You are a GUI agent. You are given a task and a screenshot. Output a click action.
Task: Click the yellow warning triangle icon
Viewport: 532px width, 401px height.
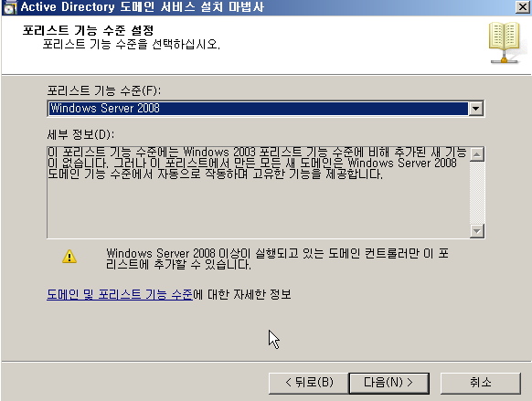coord(69,257)
